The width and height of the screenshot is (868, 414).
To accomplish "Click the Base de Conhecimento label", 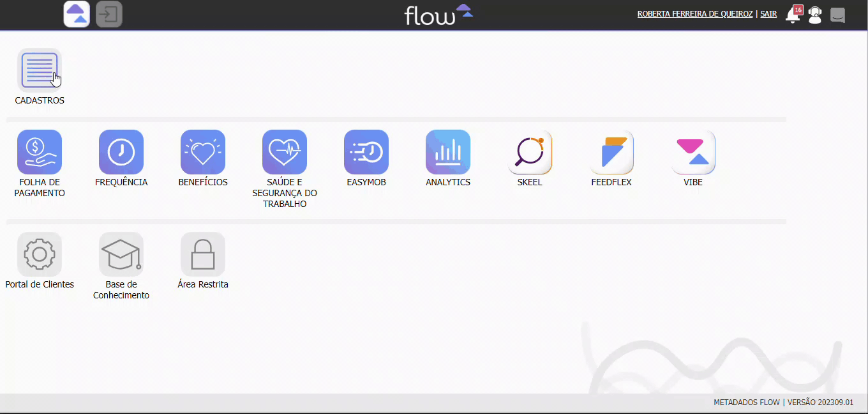I will [x=121, y=290].
